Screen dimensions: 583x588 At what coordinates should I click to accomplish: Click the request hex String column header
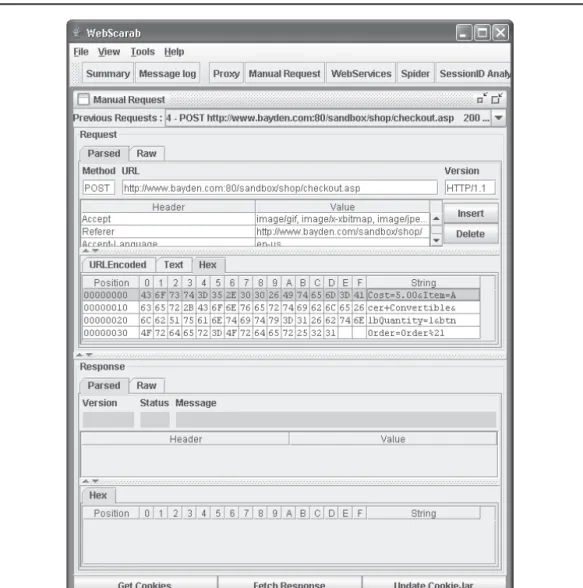[x=423, y=282]
